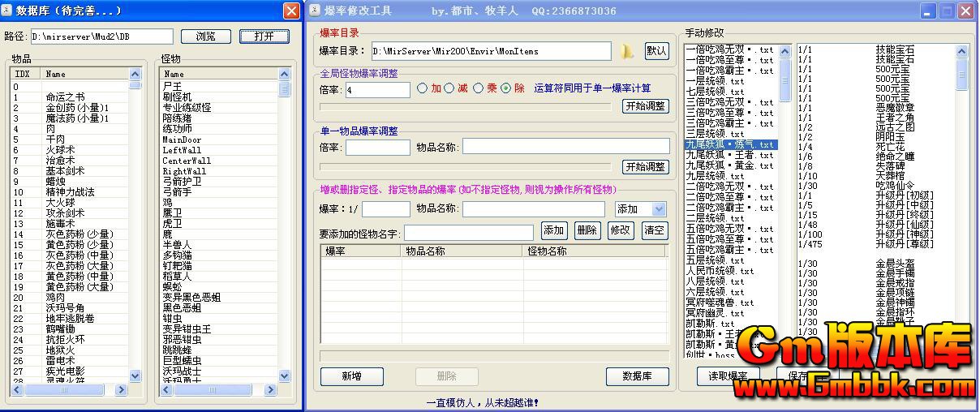Select the 加 radio button
This screenshot has height=412, width=980.
click(423, 88)
